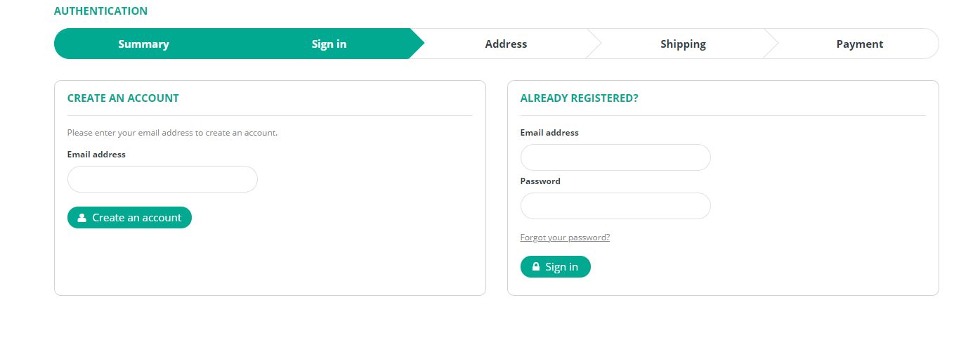Click the Email address label in Create an Account
Image resolution: width=980 pixels, height=338 pixels.
point(96,155)
